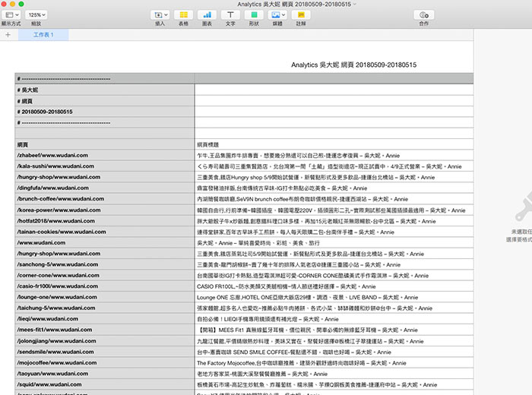This screenshot has height=395, width=532.
Task: Select title cell mentioning SeV9N brunch coffee
Action: (334, 199)
